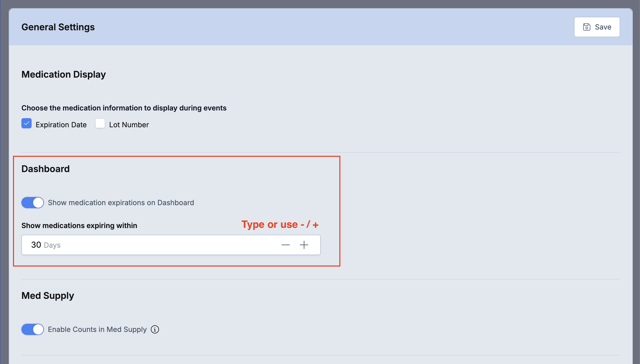Toggle Show medication expirations on Dashboard
Screen dimensions: 640x364
pos(33,203)
